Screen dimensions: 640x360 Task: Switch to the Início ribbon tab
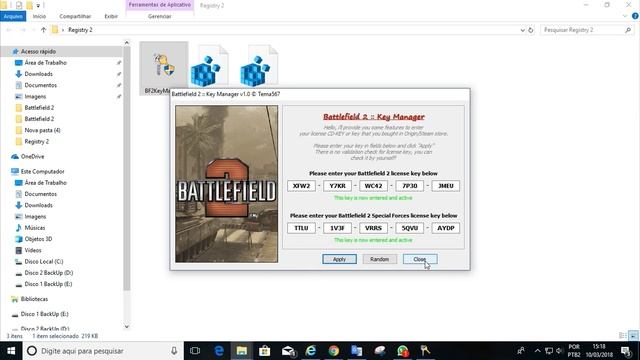[x=39, y=16]
